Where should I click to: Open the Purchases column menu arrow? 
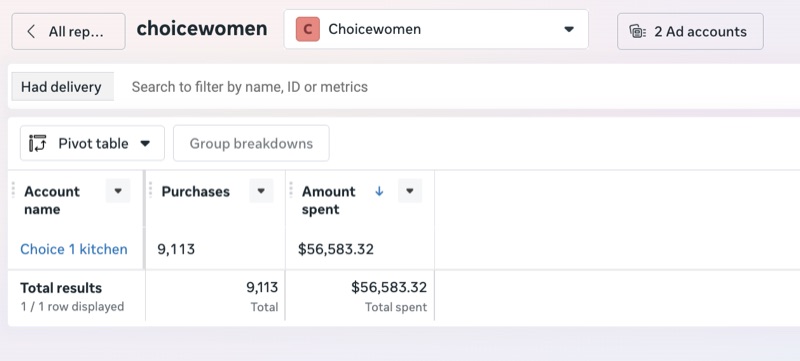[x=261, y=191]
